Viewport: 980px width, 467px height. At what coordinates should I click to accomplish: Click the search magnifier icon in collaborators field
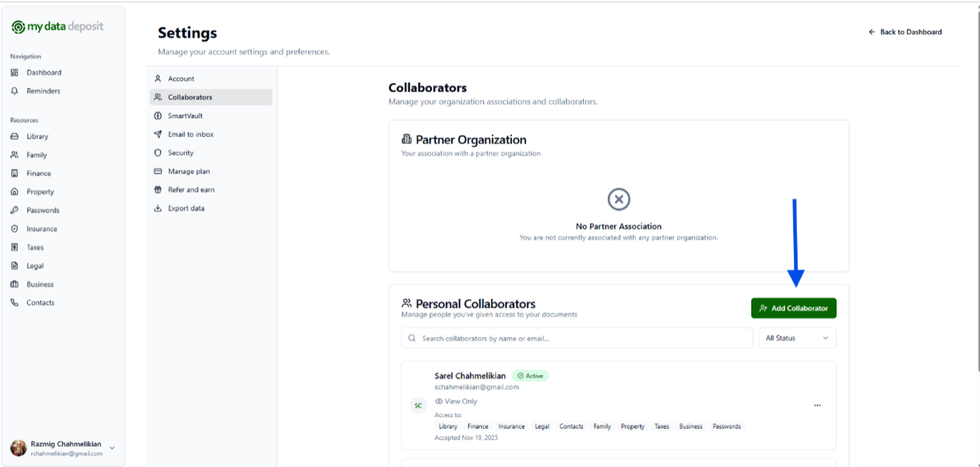tap(412, 338)
